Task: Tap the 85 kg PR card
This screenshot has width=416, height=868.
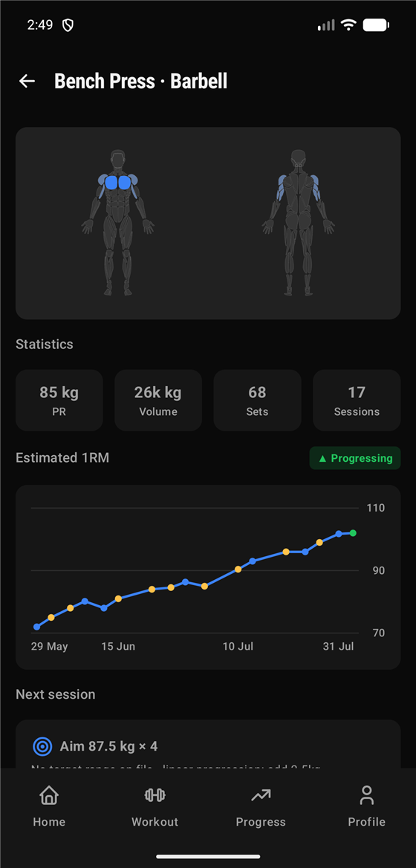Action: tap(59, 400)
